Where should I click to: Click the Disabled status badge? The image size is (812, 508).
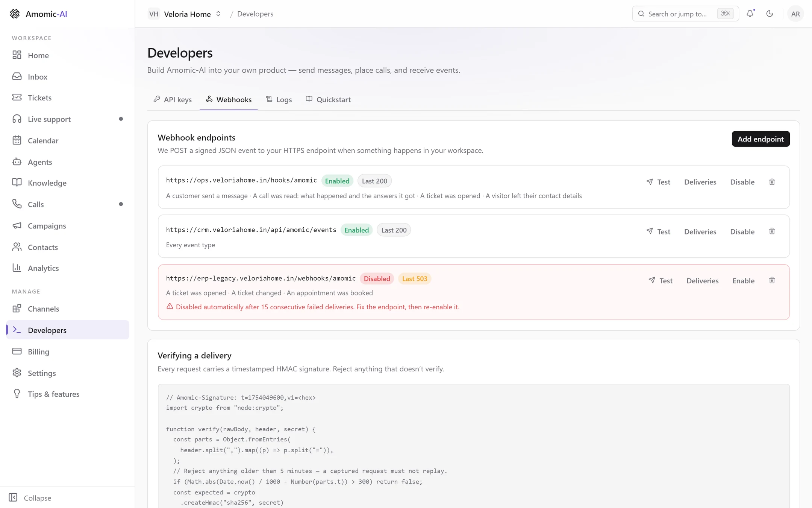point(377,279)
